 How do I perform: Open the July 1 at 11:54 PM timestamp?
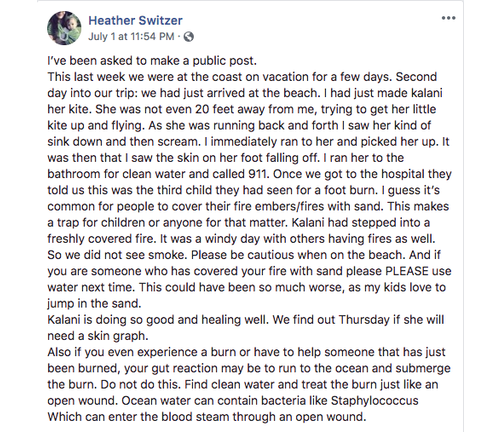[x=131, y=36]
